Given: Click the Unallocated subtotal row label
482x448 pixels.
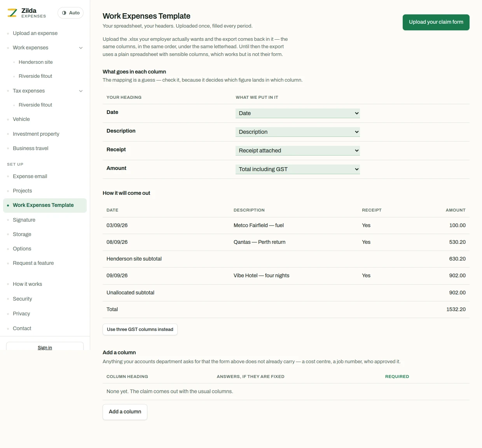Looking at the screenshot, I should click(x=130, y=293).
